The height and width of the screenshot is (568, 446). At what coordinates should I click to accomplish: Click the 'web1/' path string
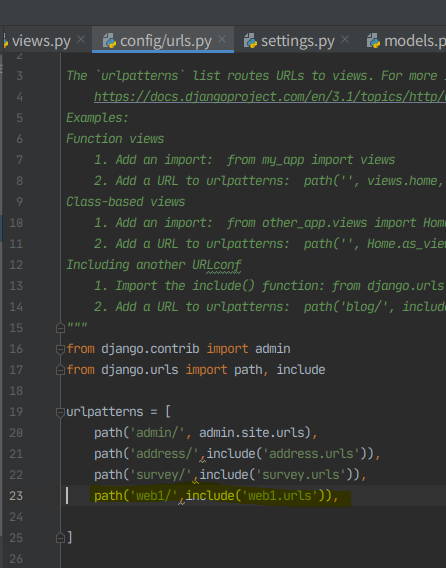[x=154, y=496]
